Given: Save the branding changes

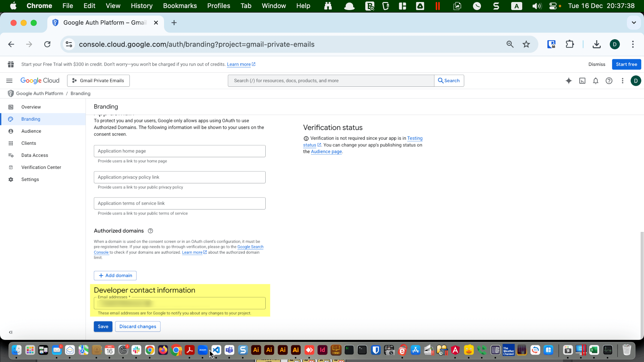Looking at the screenshot, I should [103, 326].
